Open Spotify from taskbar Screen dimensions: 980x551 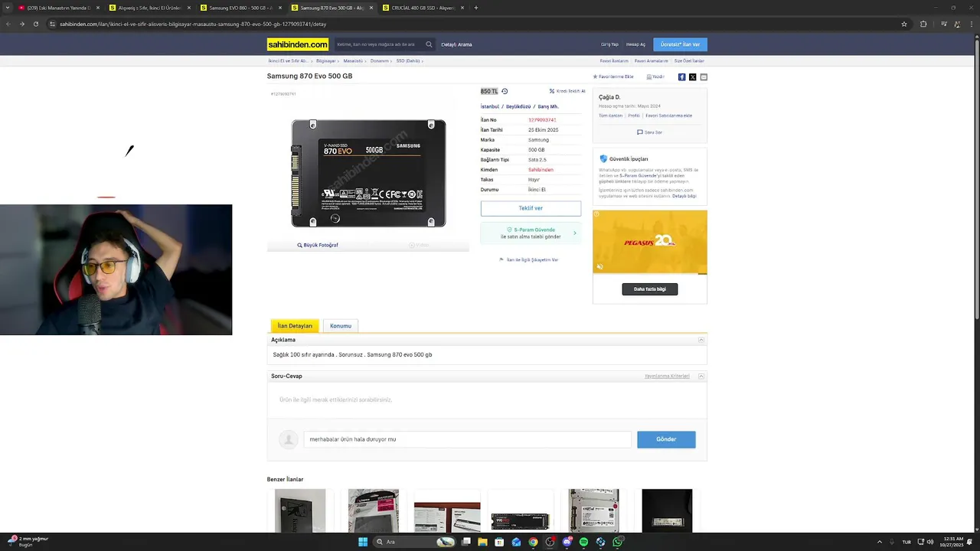583,542
